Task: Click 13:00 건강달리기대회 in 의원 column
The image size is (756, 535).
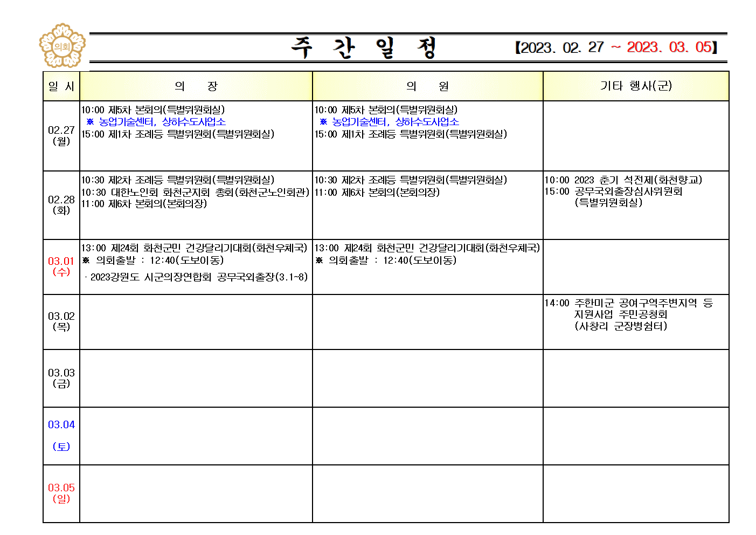Action: pos(427,248)
